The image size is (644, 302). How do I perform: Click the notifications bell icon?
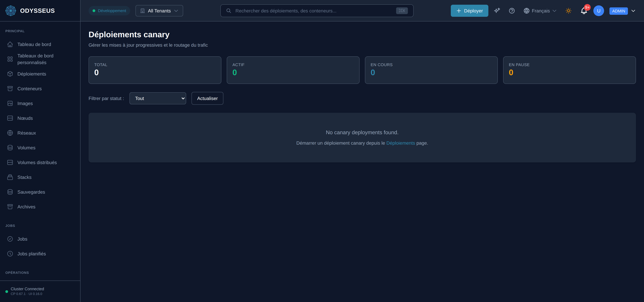584,11
